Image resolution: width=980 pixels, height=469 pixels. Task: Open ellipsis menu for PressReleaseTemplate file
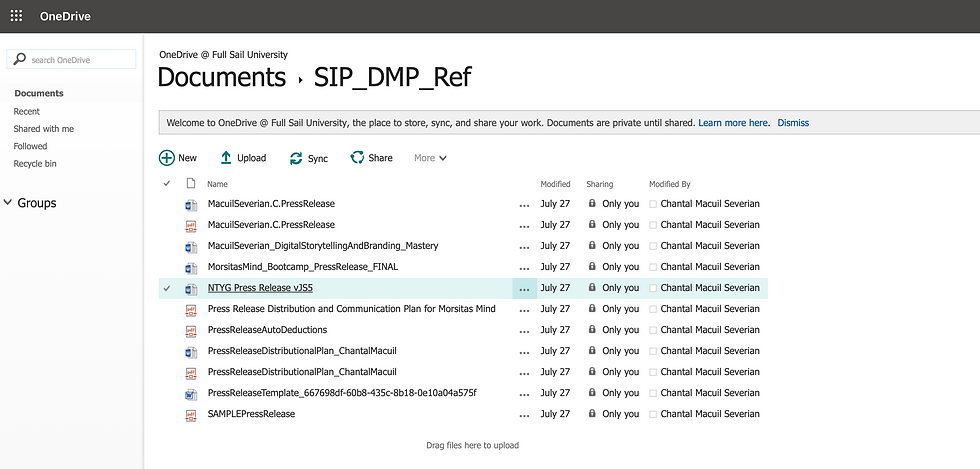click(x=524, y=394)
